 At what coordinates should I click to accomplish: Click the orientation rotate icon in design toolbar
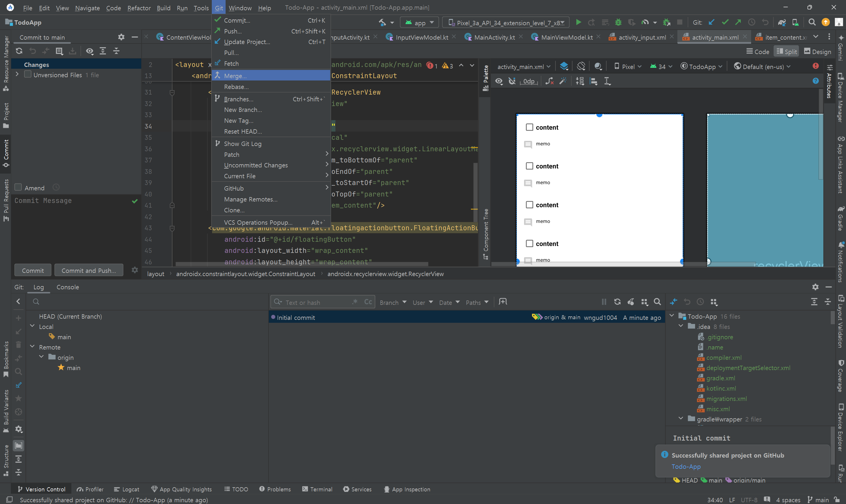click(581, 66)
